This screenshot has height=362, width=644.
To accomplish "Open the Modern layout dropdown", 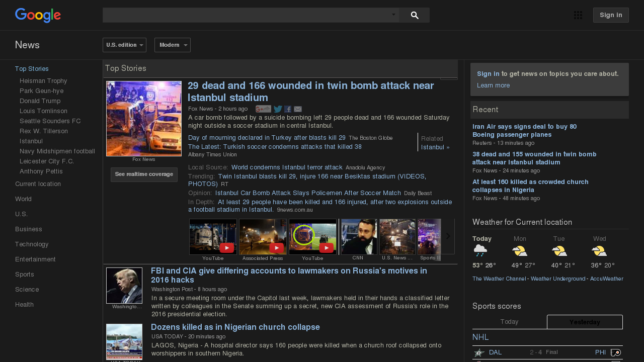I will [173, 45].
